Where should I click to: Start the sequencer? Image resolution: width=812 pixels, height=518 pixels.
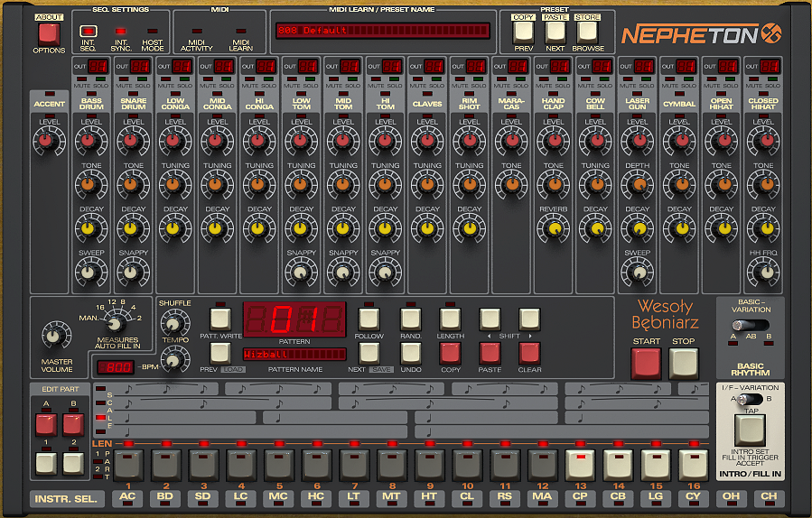coord(646,364)
